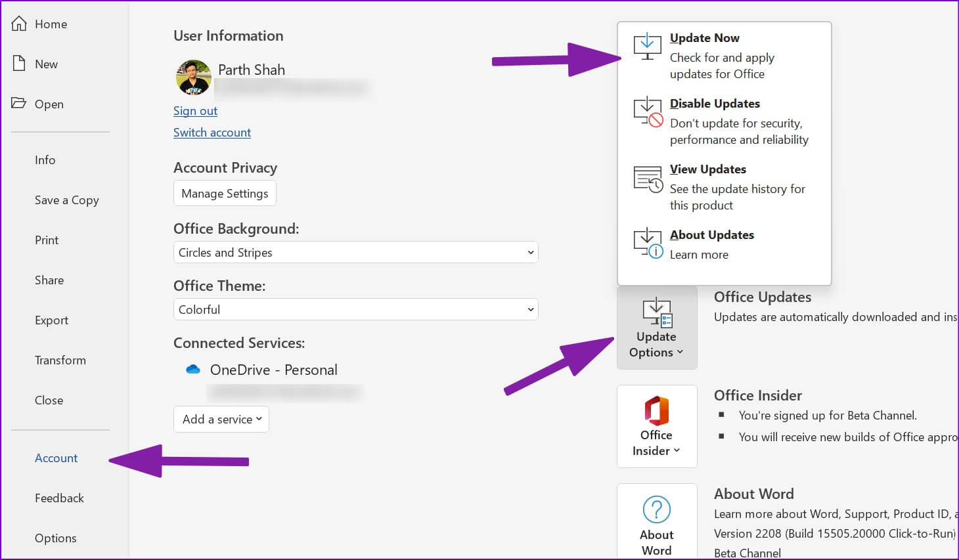Click the 'Learn more' text
The height and width of the screenshot is (560, 959).
[x=699, y=255]
